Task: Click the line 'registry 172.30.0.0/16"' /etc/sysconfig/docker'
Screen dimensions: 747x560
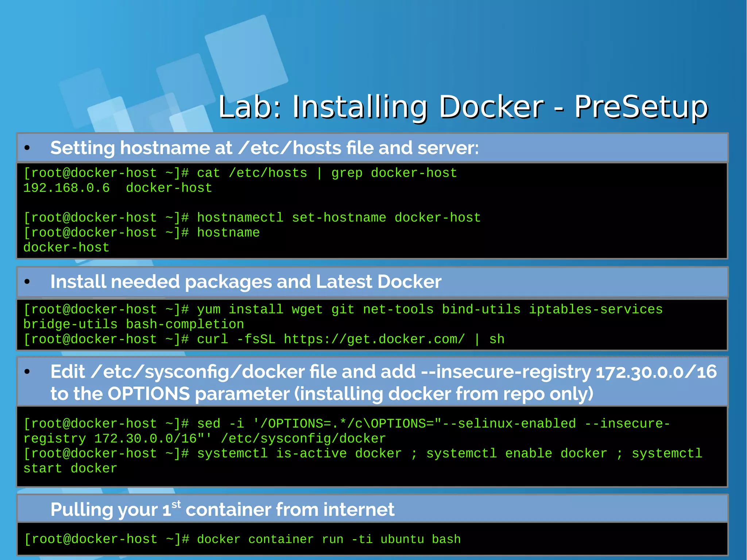Action: click(x=205, y=439)
